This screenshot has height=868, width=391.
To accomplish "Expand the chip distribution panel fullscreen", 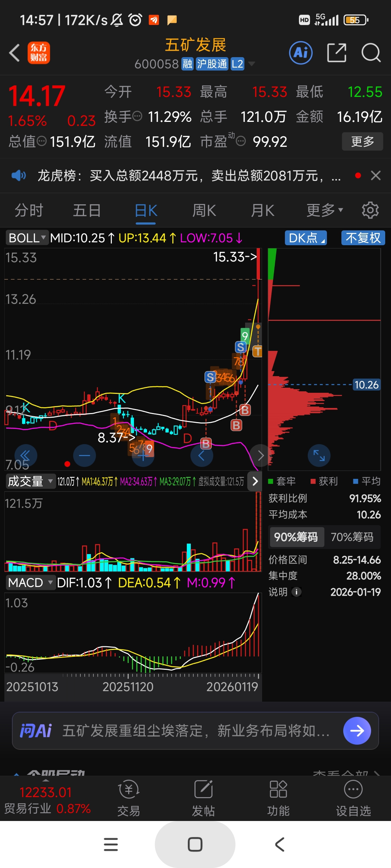I will coord(319,455).
